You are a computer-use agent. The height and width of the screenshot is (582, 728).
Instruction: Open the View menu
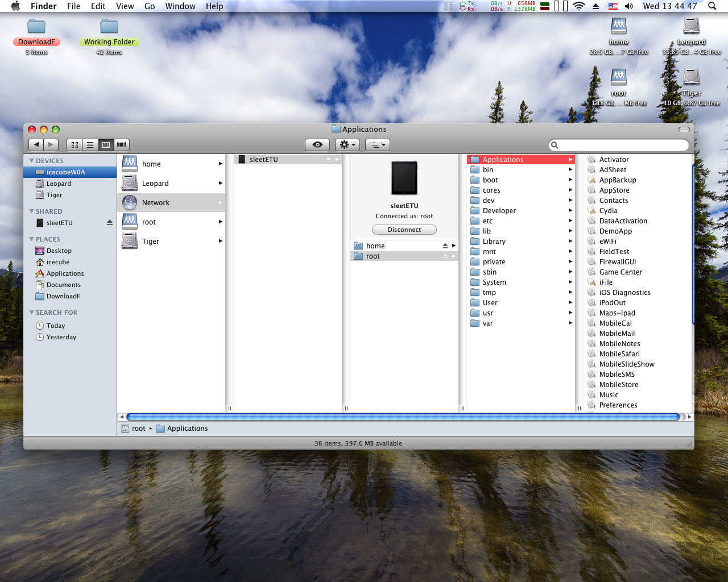tap(125, 6)
